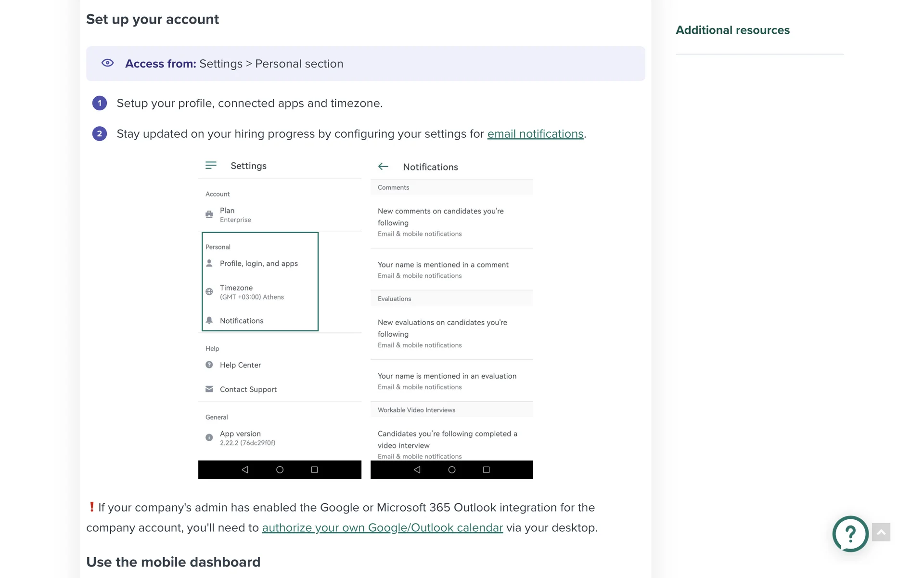
Task: Click the step 1 numbered circle badge
Action: (x=100, y=103)
